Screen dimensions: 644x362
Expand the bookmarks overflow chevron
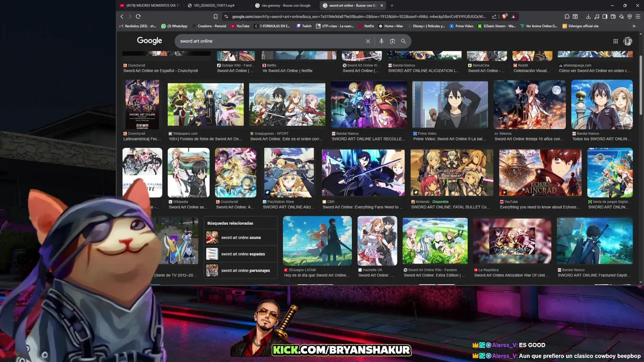[634, 26]
